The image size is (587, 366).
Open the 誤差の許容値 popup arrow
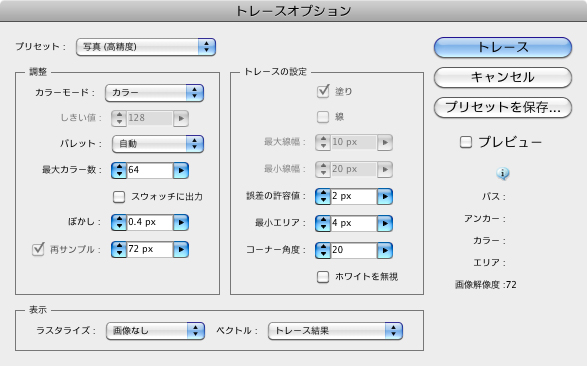[x=385, y=196]
